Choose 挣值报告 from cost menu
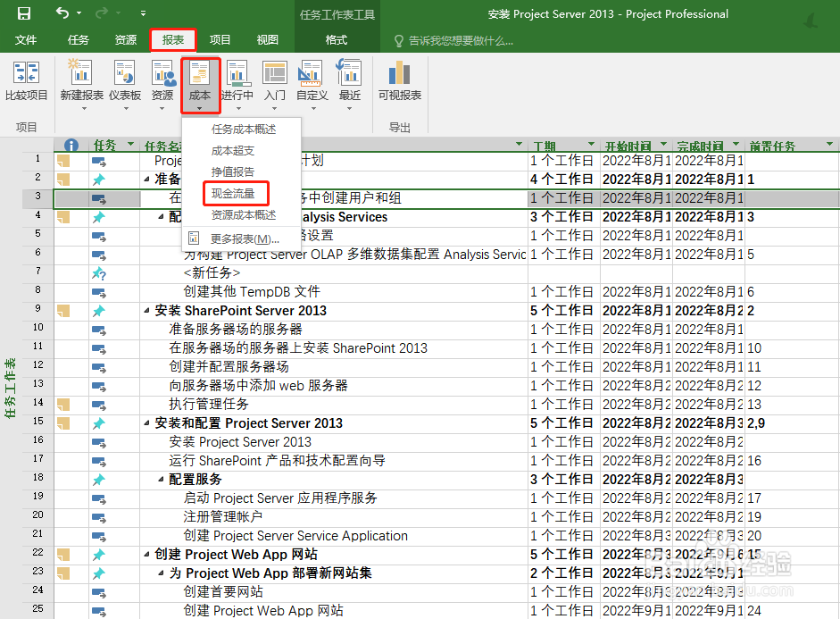Image resolution: width=840 pixels, height=619 pixels. click(232, 172)
